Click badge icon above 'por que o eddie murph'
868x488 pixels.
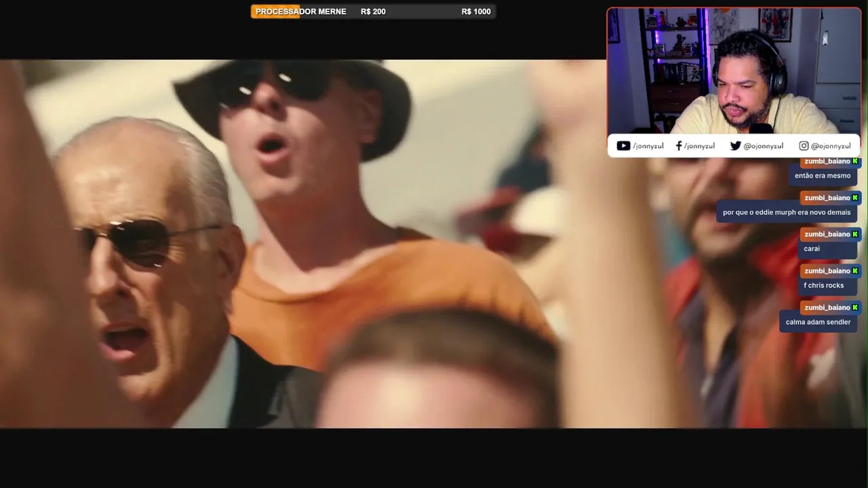(855, 198)
